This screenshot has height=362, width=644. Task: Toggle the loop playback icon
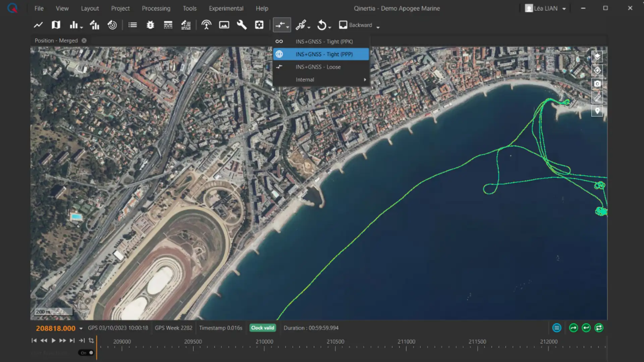91,341
